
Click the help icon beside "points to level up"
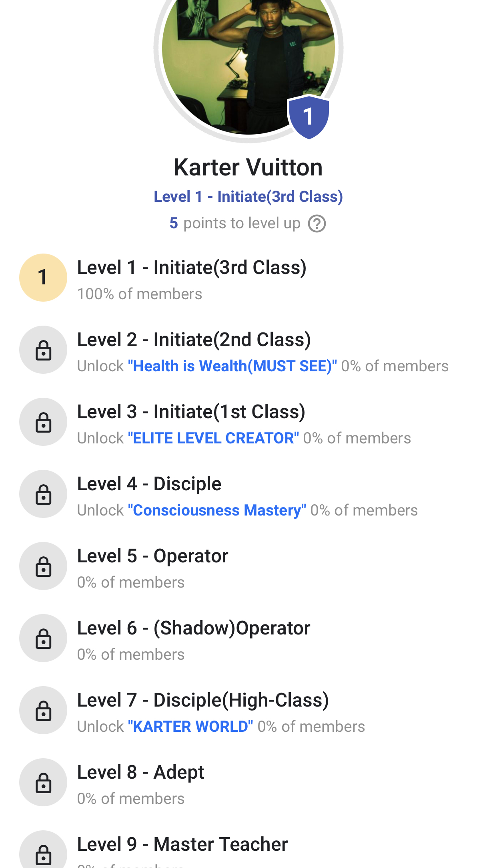pyautogui.click(x=317, y=223)
